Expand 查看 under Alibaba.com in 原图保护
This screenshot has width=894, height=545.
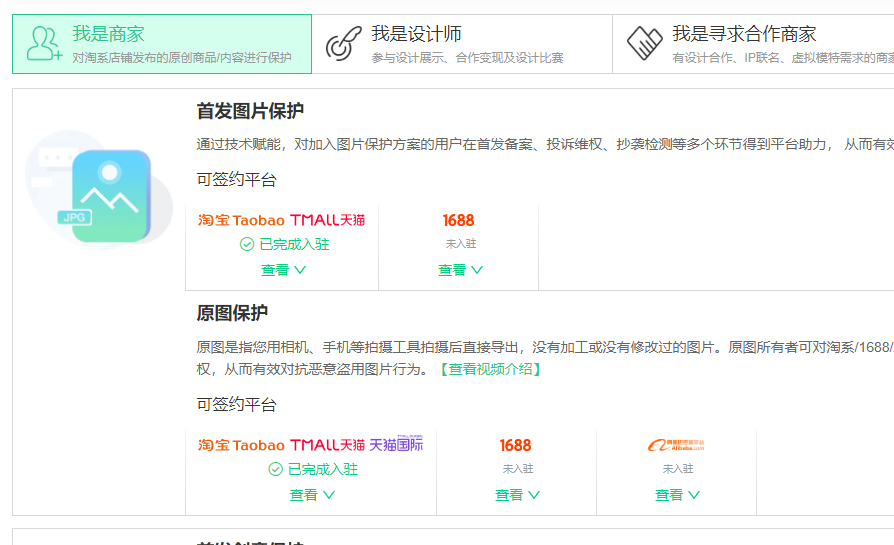coord(677,495)
